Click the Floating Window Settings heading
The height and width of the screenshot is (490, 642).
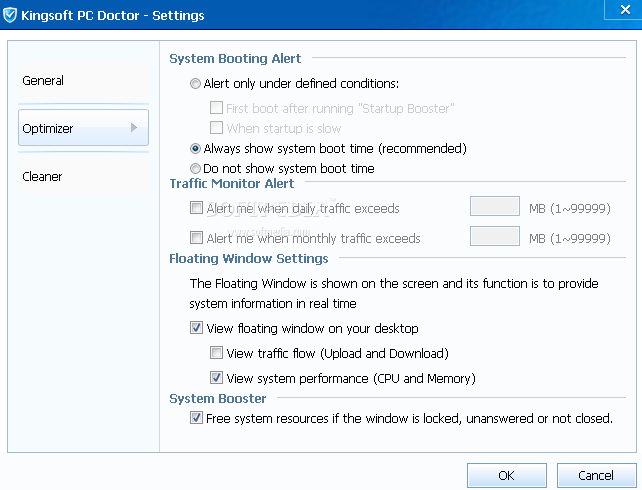[249, 259]
